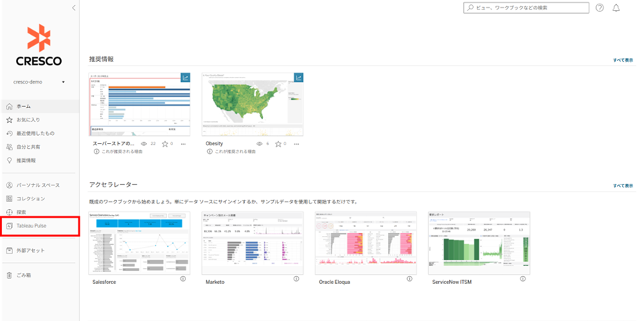Open the Oracle Eloqua accelerator thumbnail
The width and height of the screenshot is (644, 321).
(x=365, y=242)
